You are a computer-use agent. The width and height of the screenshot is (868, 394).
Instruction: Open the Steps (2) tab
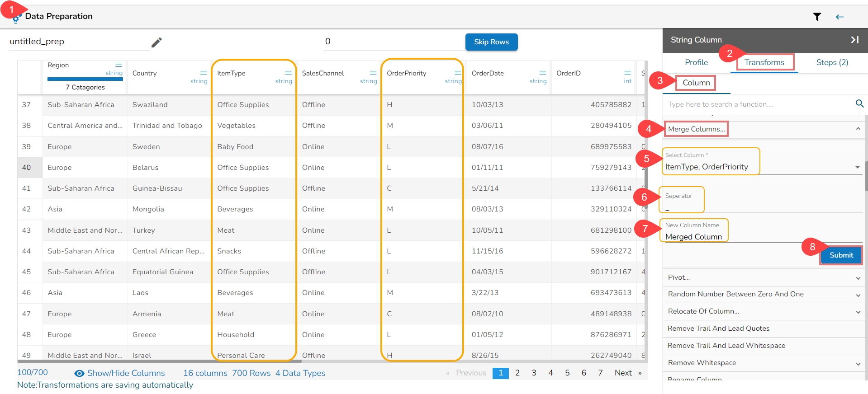click(832, 62)
